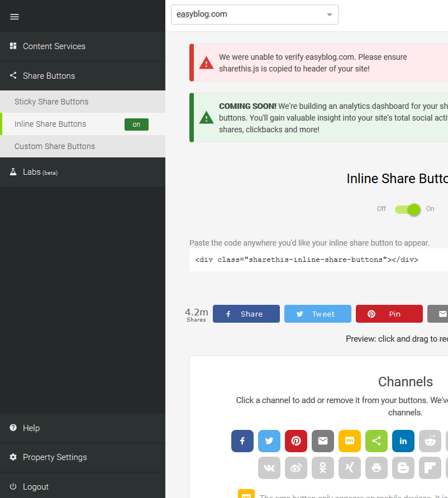Open the easyblog.com property dropdown
Screen dimensions: 448x498
pyautogui.click(x=255, y=15)
